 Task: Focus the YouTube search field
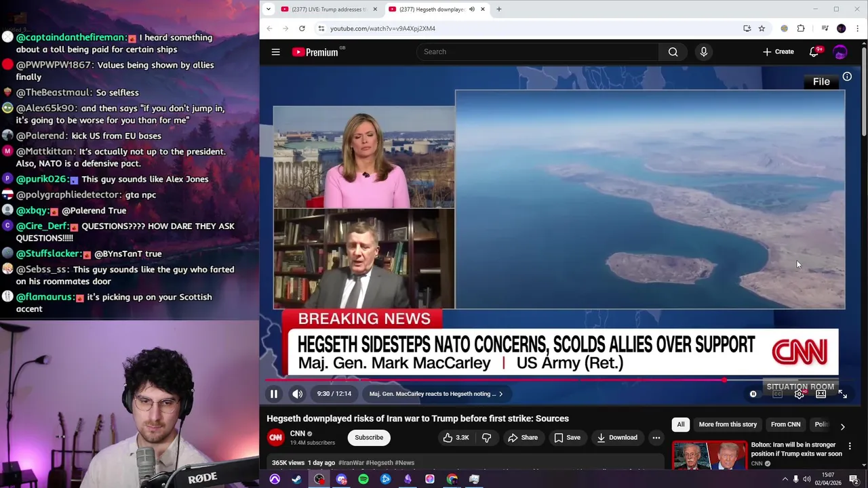(x=538, y=52)
